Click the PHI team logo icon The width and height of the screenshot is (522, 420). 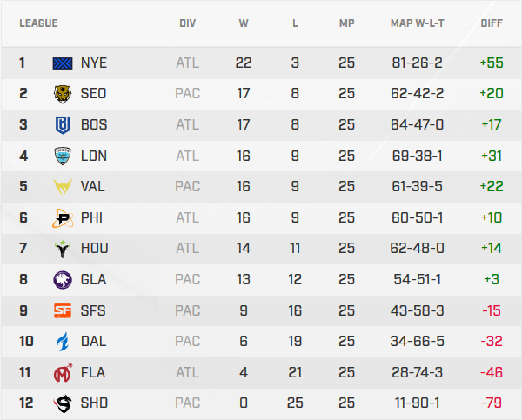(64, 217)
